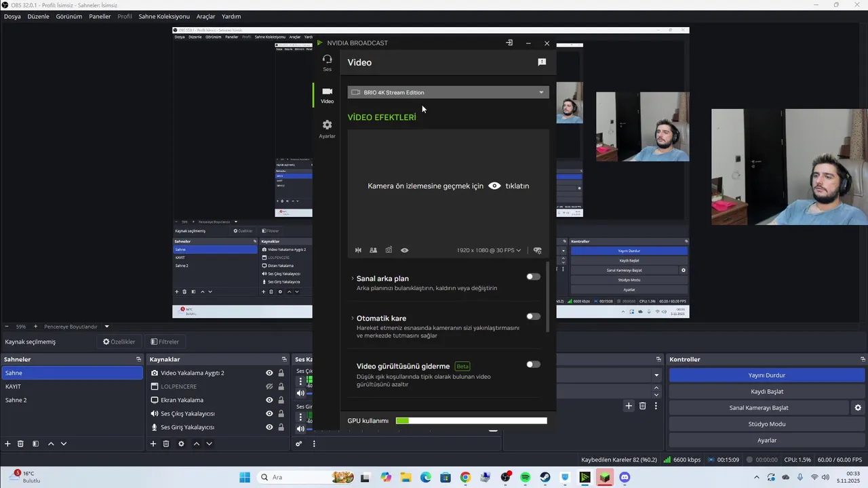Click the two-person compare icon in preview
Viewport: 868px width, 488px height.
click(x=373, y=250)
